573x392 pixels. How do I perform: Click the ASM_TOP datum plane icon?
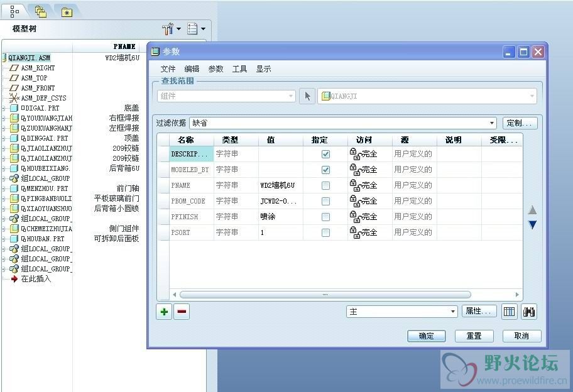(14, 78)
